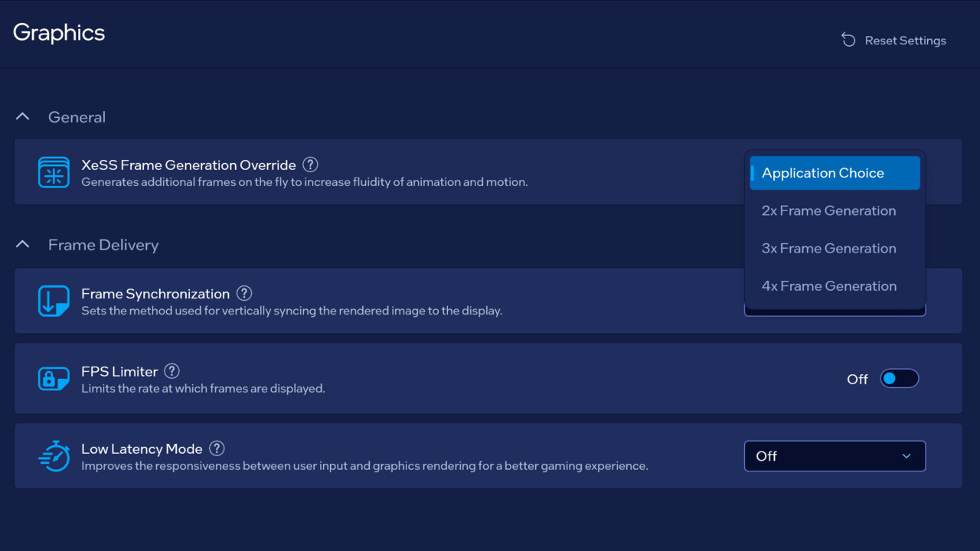
Task: Click the Frame Synchronization download-arrow icon
Action: coord(54,301)
